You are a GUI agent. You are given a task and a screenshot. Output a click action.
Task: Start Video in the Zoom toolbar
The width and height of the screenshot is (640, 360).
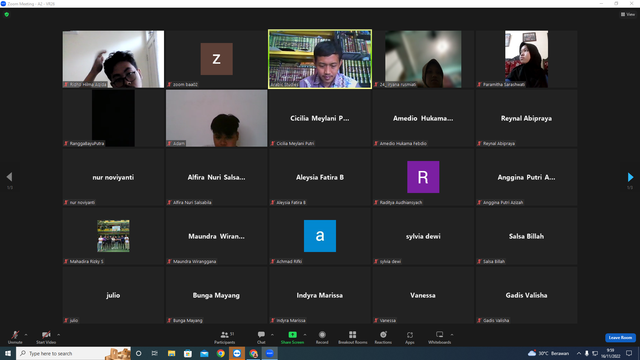coord(46,337)
